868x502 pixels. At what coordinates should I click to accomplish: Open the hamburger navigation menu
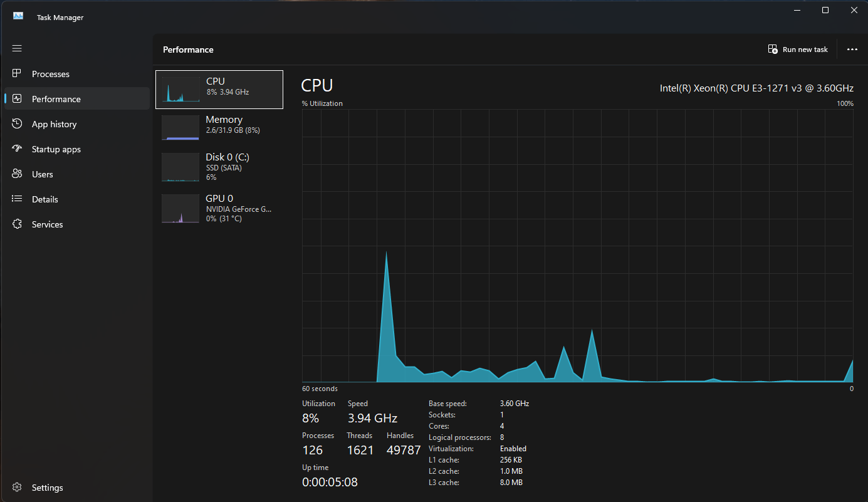(17, 48)
